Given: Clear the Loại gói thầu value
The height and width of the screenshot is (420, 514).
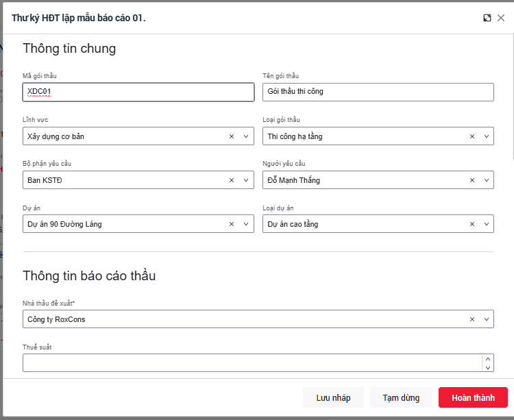Looking at the screenshot, I should [x=472, y=136].
